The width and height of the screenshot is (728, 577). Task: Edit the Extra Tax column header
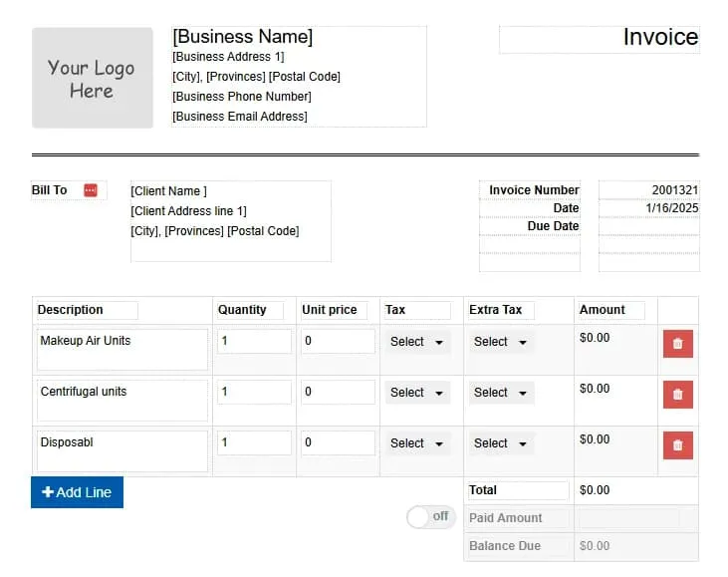[501, 310]
